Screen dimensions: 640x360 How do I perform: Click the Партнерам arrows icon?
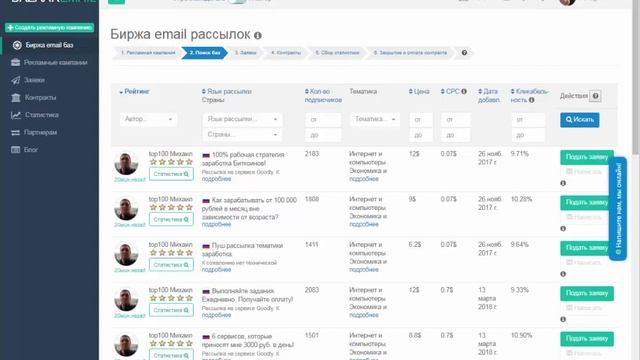(x=16, y=133)
